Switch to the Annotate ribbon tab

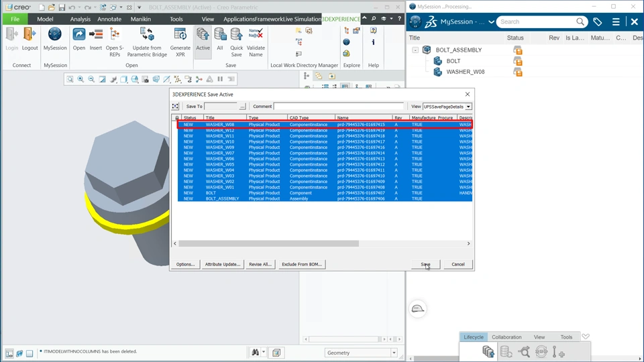click(109, 19)
